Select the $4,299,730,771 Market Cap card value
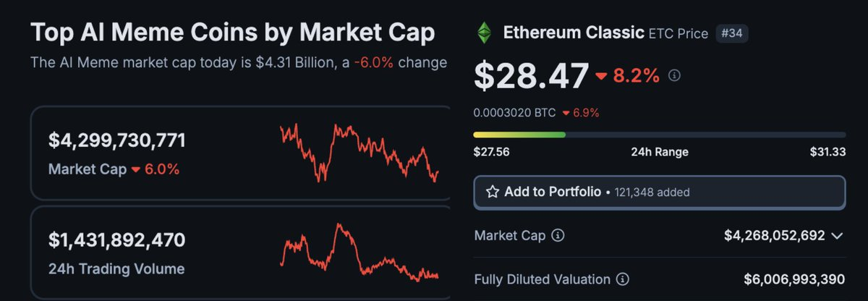868x301 pixels. pyautogui.click(x=117, y=140)
